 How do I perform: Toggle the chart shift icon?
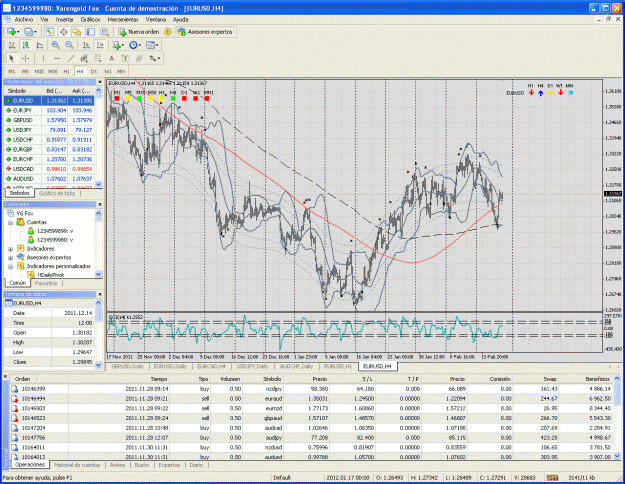pos(100,45)
